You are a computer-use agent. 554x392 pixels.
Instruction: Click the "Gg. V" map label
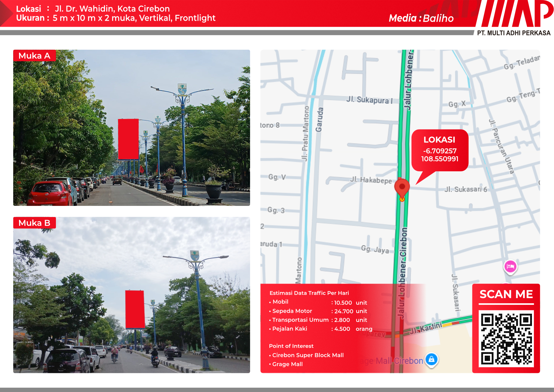277,177
